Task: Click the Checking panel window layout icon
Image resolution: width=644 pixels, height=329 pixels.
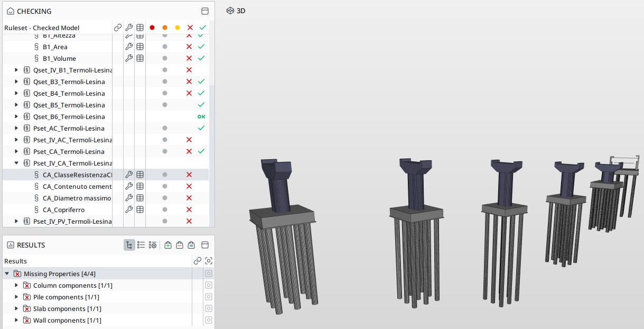Action: pos(205,11)
